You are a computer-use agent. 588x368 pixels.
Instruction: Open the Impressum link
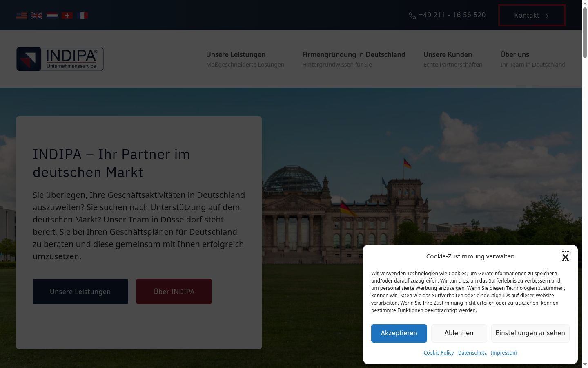point(504,353)
